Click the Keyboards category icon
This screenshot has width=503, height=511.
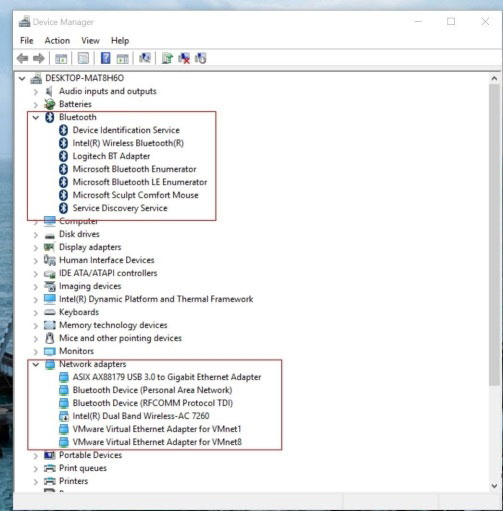(50, 312)
